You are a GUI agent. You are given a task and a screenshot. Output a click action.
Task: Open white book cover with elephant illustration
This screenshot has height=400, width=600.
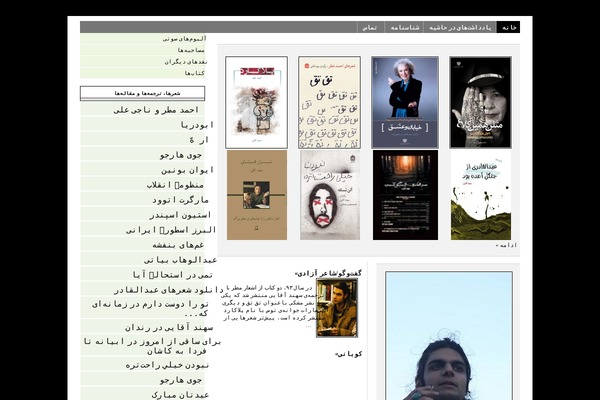tap(256, 103)
